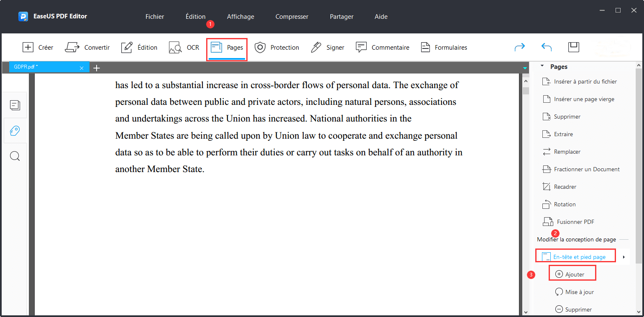Open the page thumbnails sidebar panel
This screenshot has height=317, width=644.
pyautogui.click(x=15, y=105)
